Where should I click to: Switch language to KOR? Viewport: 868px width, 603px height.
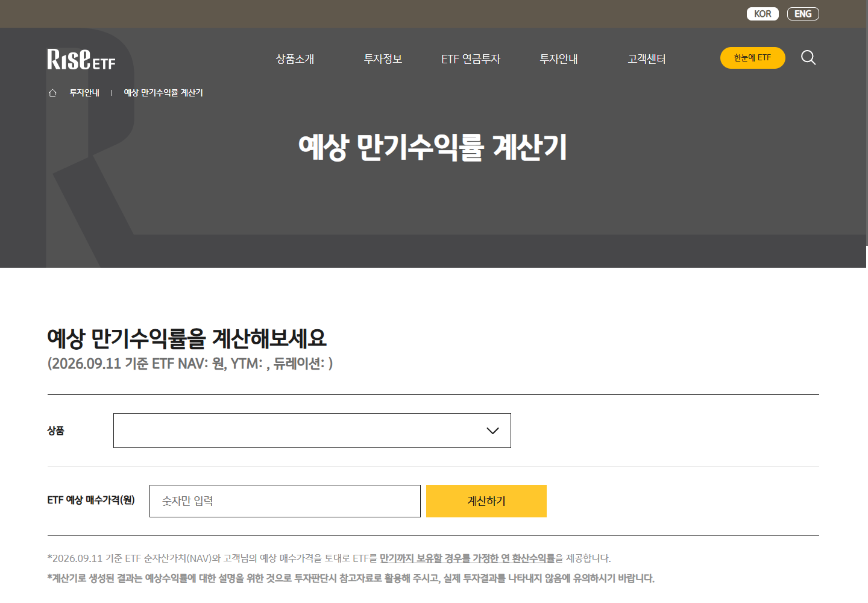(x=763, y=14)
